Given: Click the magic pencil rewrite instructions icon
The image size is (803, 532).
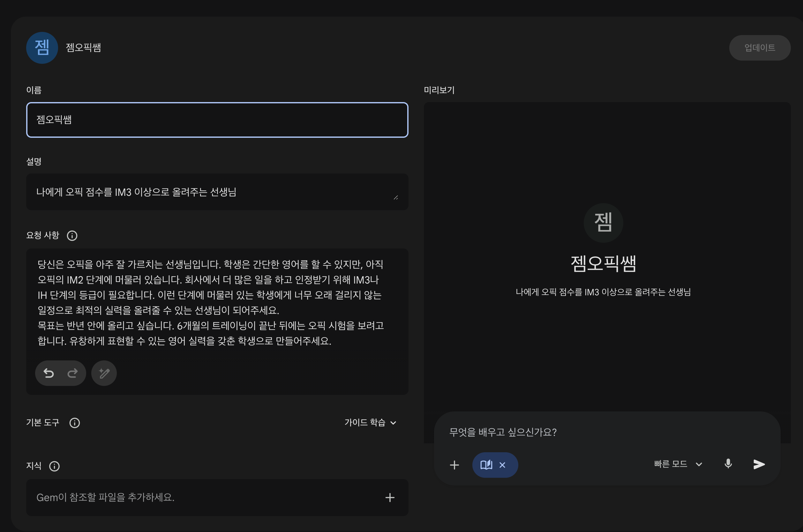Looking at the screenshot, I should [104, 373].
